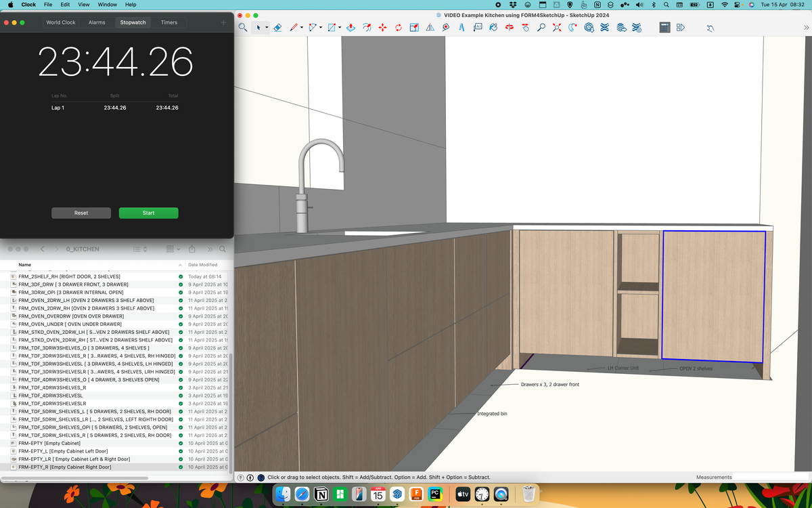
Task: Click the Zoom Extents tool
Action: click(557, 28)
